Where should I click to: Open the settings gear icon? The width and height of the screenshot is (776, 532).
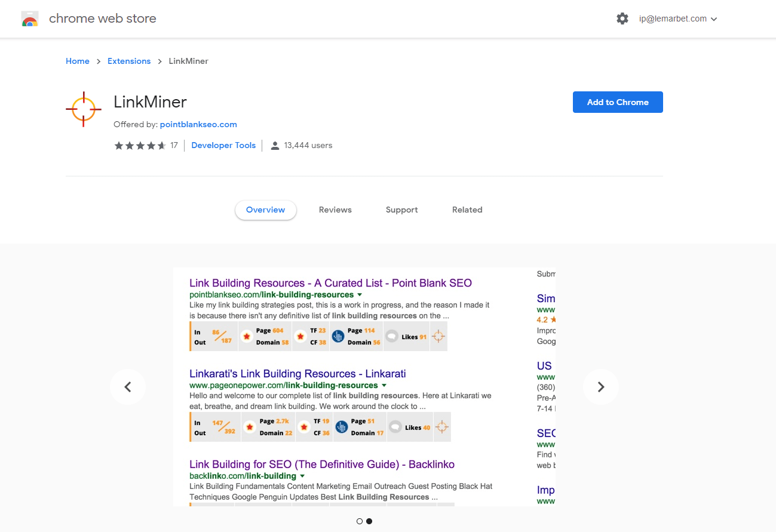(x=622, y=19)
